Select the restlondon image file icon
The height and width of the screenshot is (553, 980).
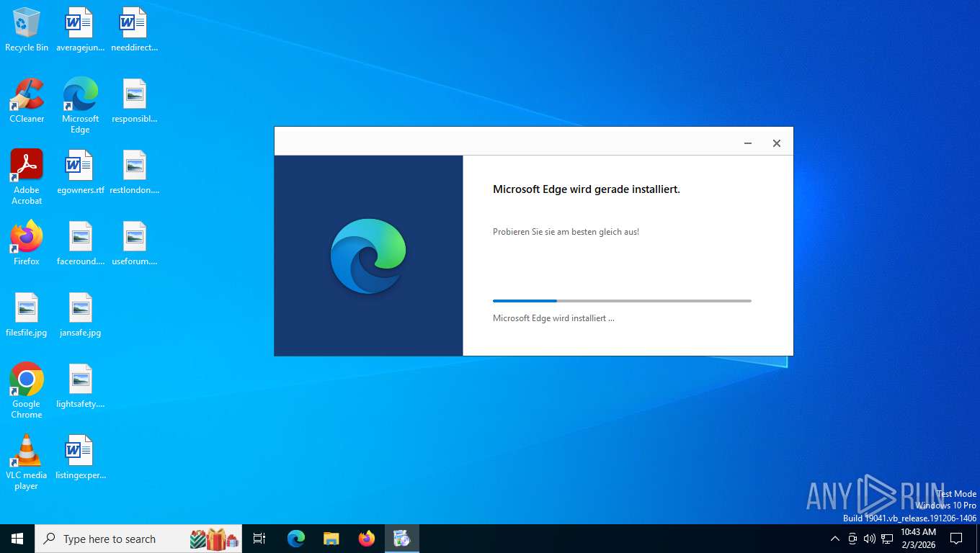(x=134, y=173)
